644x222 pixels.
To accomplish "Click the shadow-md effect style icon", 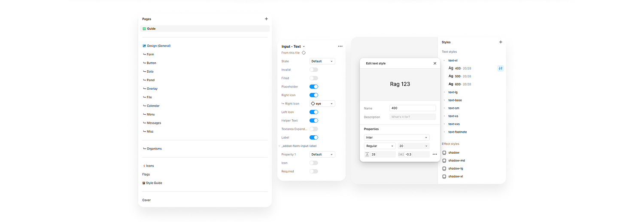I will pyautogui.click(x=444, y=161).
